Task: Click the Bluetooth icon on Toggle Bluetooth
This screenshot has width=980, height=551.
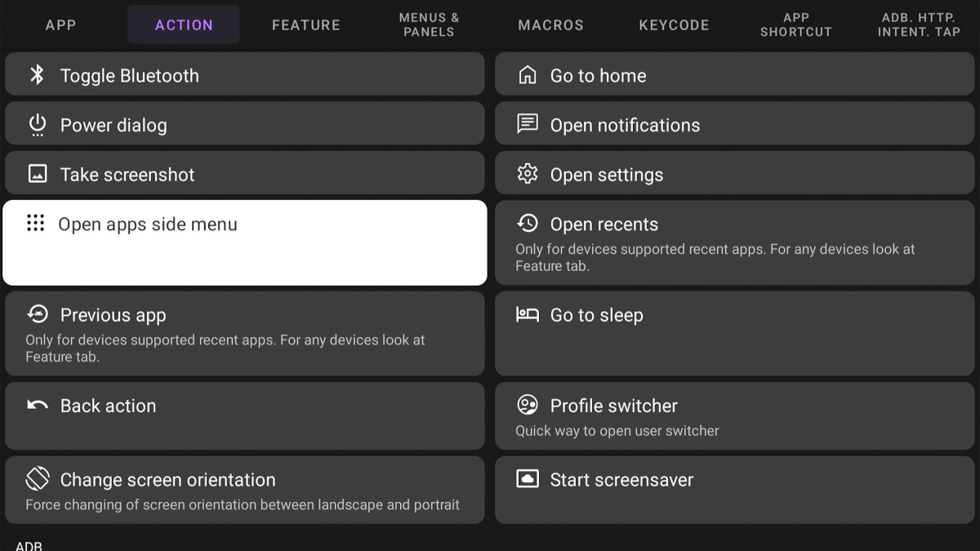Action: click(37, 75)
